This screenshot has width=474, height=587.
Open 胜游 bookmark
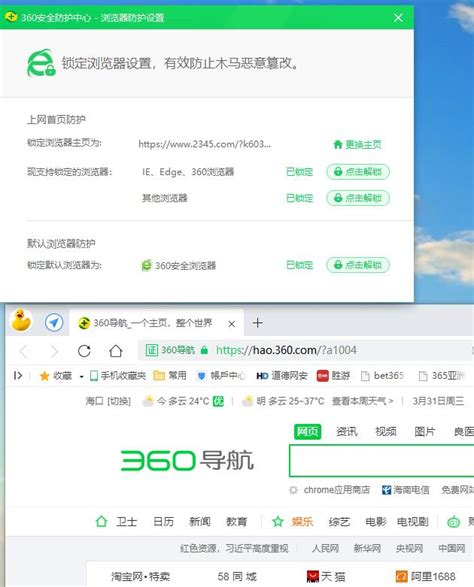point(333,375)
